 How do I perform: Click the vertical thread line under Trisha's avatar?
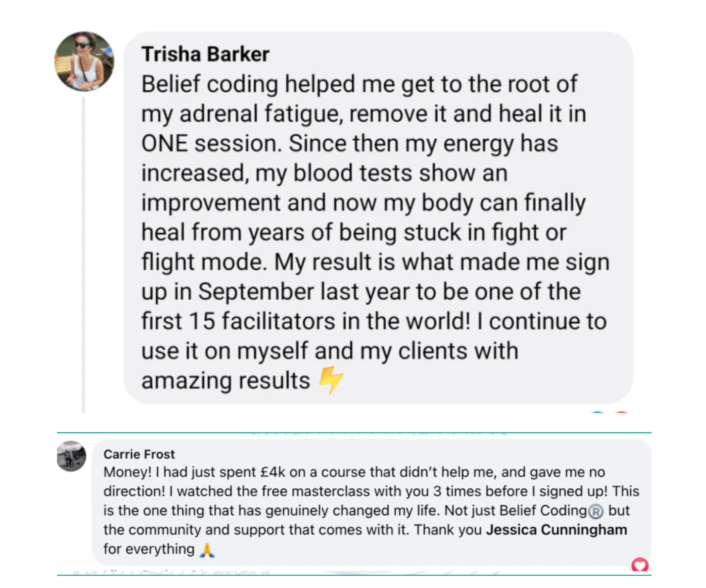[83, 255]
